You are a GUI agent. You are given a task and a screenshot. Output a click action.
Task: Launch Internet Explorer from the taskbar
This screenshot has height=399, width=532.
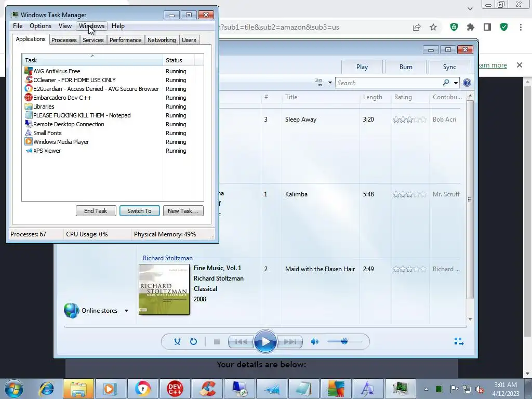tap(46, 389)
